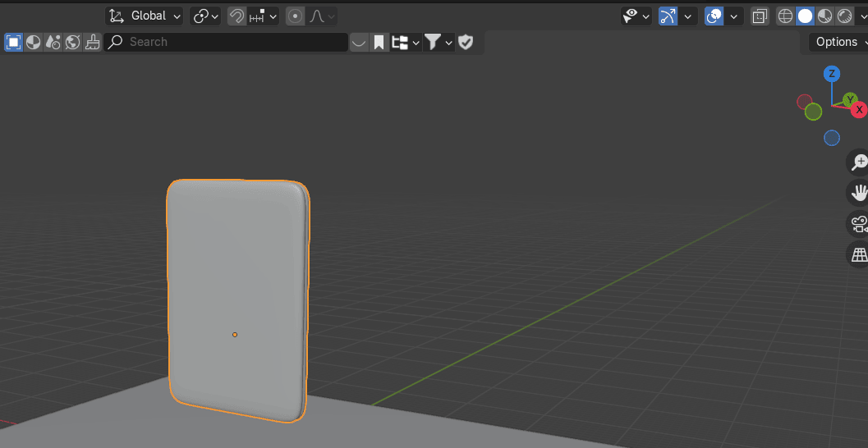Click the red X axis gizmo handle
Screen dimensions: 868x448
(x=859, y=109)
